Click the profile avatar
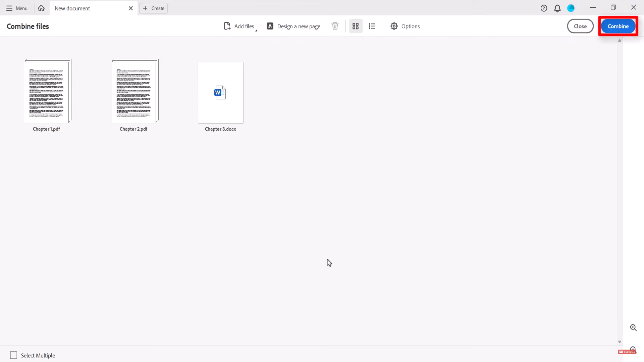Image resolution: width=644 pixels, height=362 pixels. tap(571, 8)
